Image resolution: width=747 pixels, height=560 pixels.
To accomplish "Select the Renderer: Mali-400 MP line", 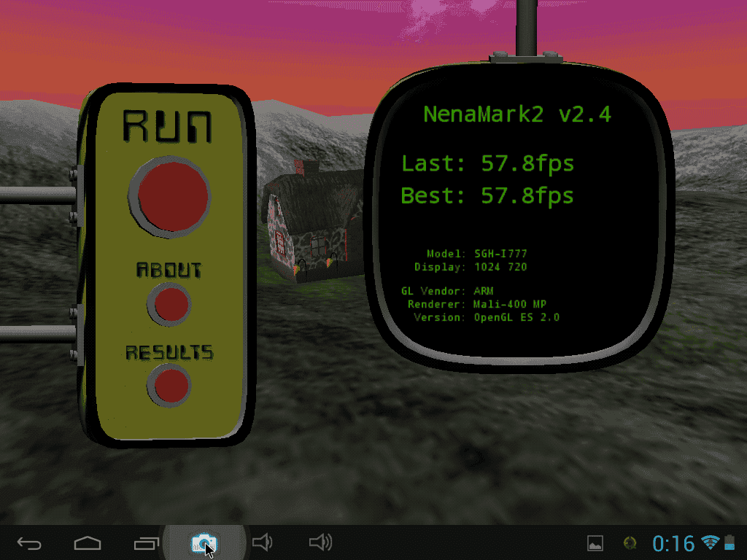I will tap(477, 304).
